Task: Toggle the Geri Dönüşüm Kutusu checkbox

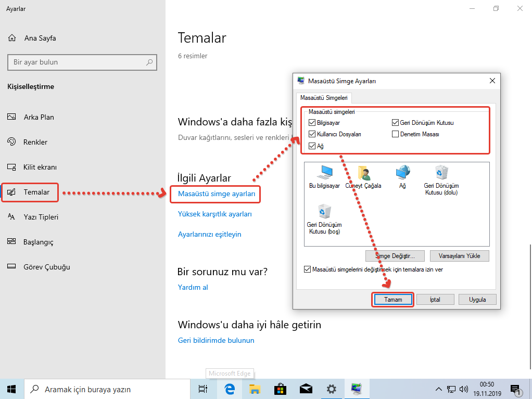Action: (x=396, y=123)
